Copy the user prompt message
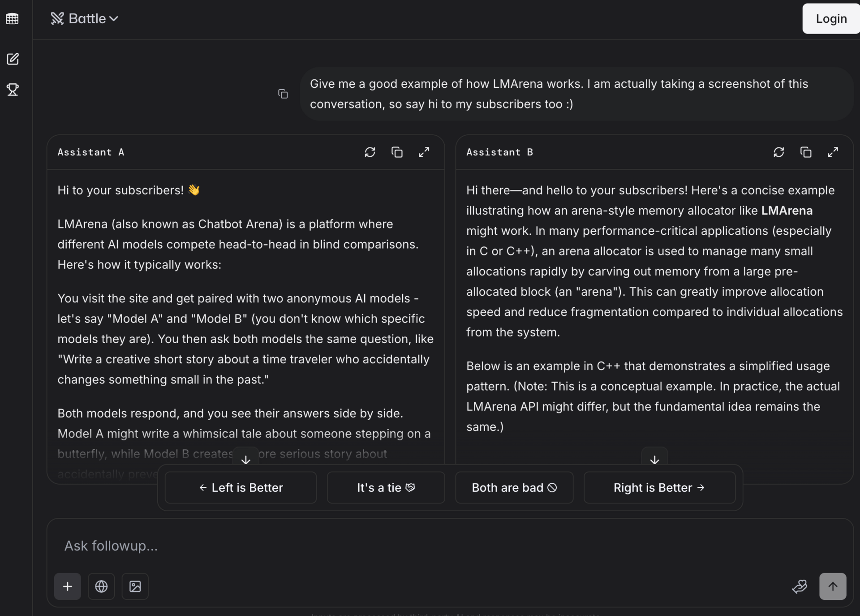This screenshot has width=860, height=616. (283, 94)
